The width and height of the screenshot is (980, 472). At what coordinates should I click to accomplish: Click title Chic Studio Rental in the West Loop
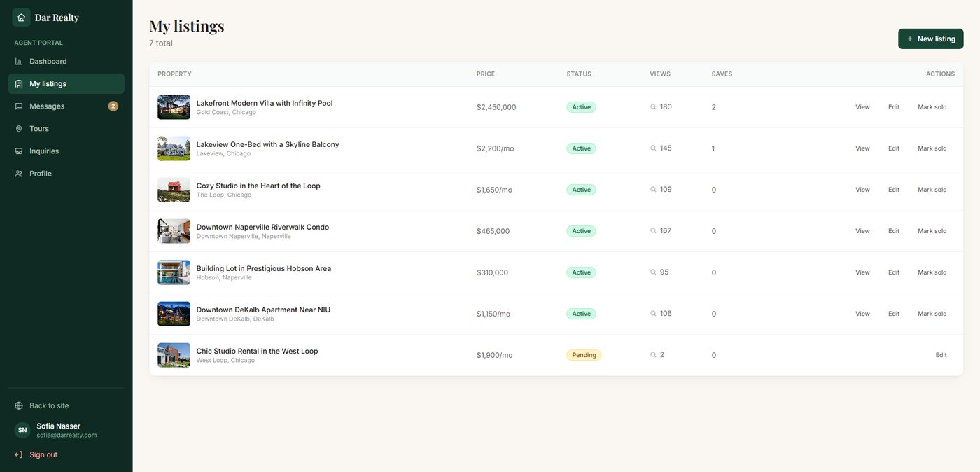(257, 351)
